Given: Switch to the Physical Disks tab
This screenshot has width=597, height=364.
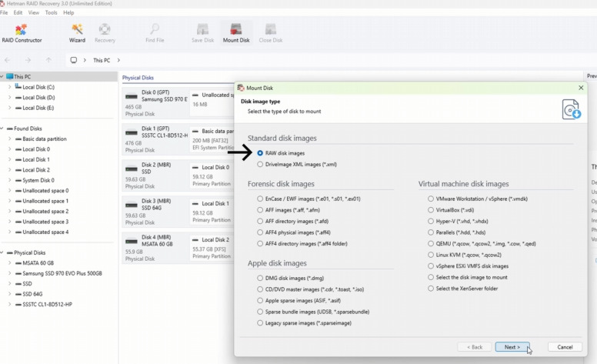Looking at the screenshot, I should click(x=138, y=78).
